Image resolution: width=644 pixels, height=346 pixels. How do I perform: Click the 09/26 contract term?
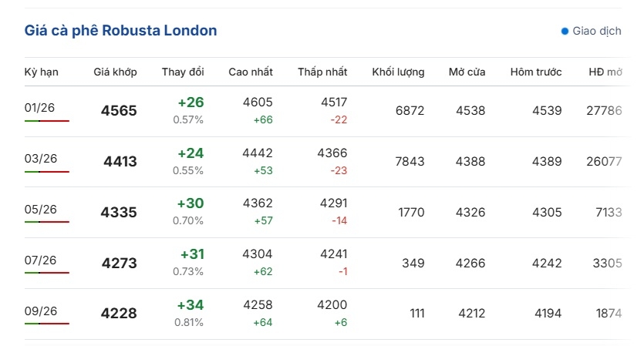(41, 311)
